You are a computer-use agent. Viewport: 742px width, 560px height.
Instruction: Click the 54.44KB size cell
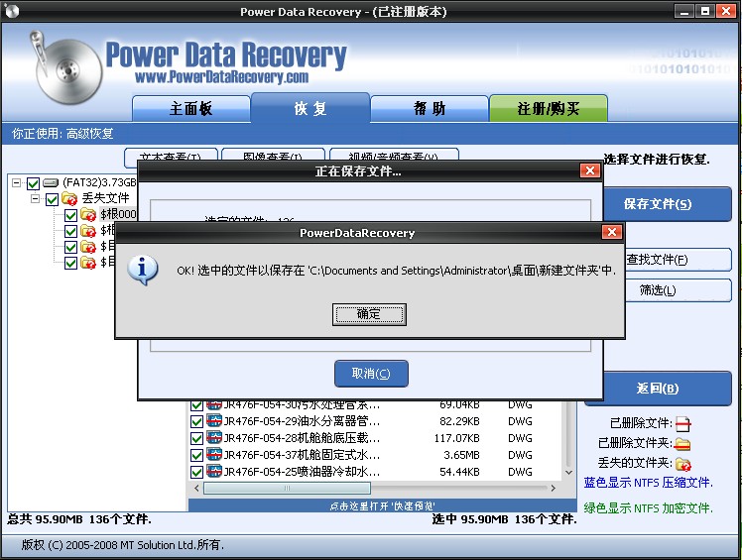[x=459, y=472]
